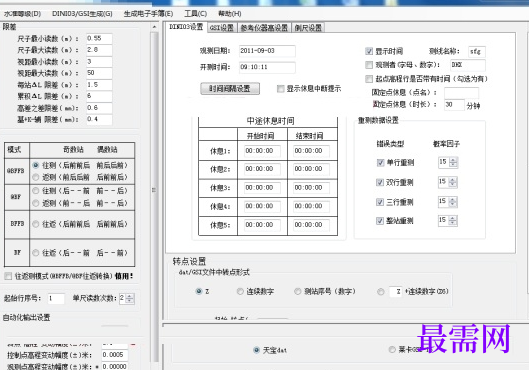Viewport: 529px width, 370px height.
Task: Adjust the 单尺读数次数 spinner
Action: tap(130, 298)
